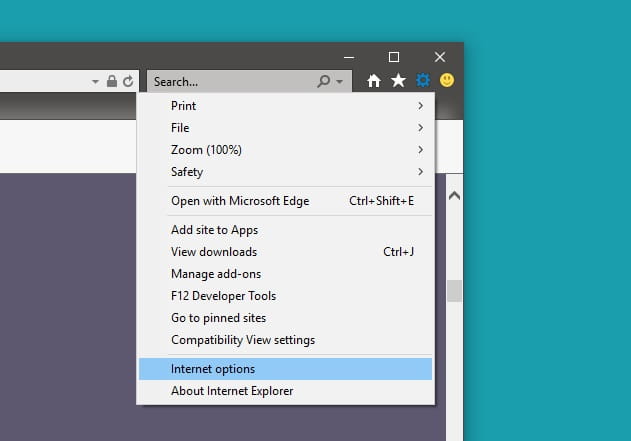Minimize the Internet Explorer window

(349, 57)
